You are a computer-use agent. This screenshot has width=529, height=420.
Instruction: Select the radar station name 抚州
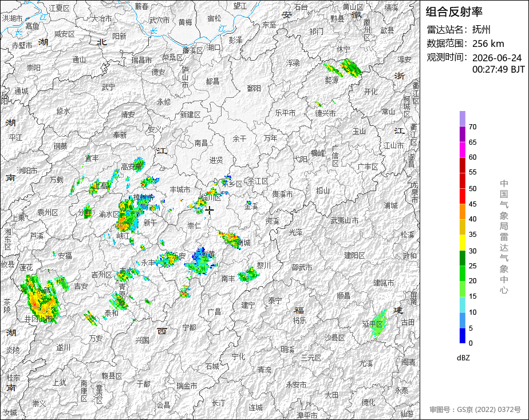[481, 30]
